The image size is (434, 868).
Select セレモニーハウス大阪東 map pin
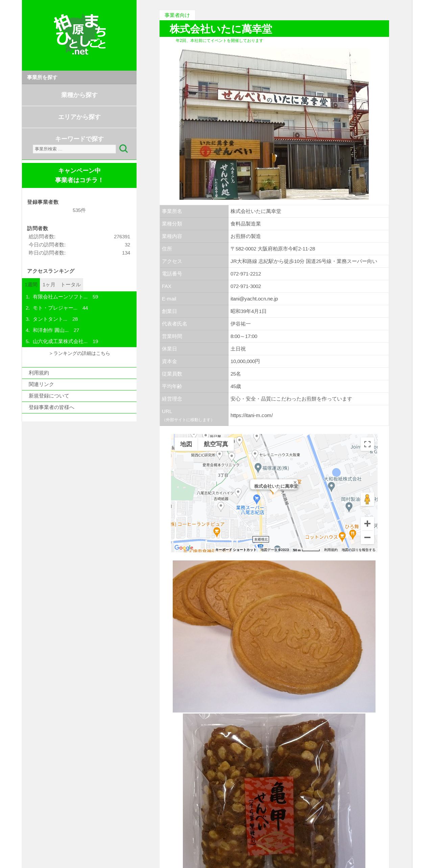(255, 454)
